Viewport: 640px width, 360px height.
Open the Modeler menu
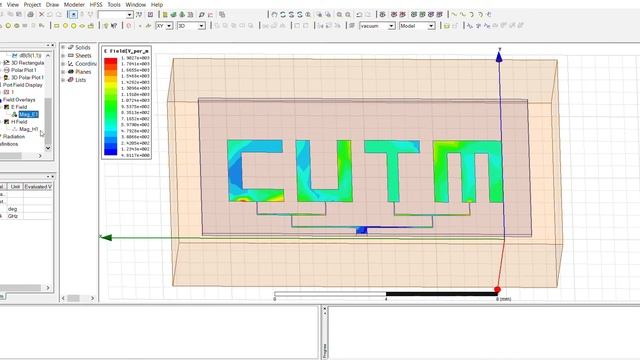(x=74, y=4)
